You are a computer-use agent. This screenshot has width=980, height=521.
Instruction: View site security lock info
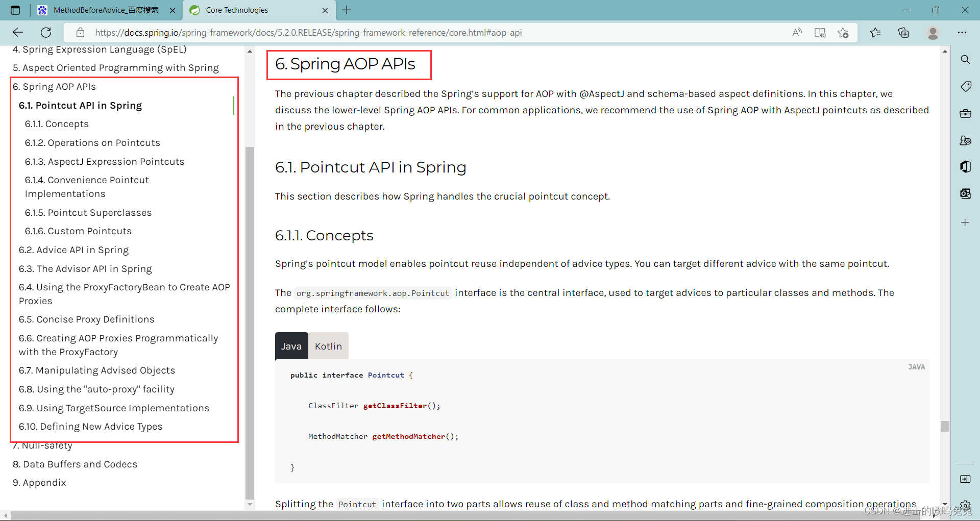coord(80,33)
